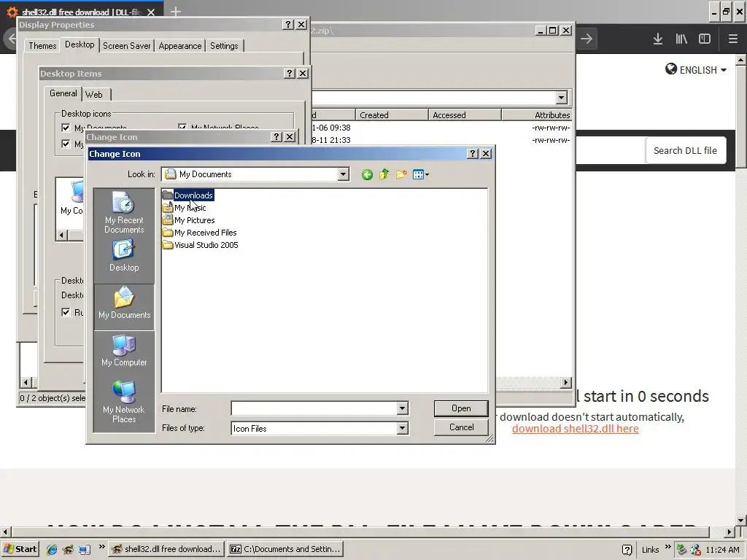Expand Files of type dropdown arrow
Viewport: 747px width, 560px height.
[x=402, y=428]
